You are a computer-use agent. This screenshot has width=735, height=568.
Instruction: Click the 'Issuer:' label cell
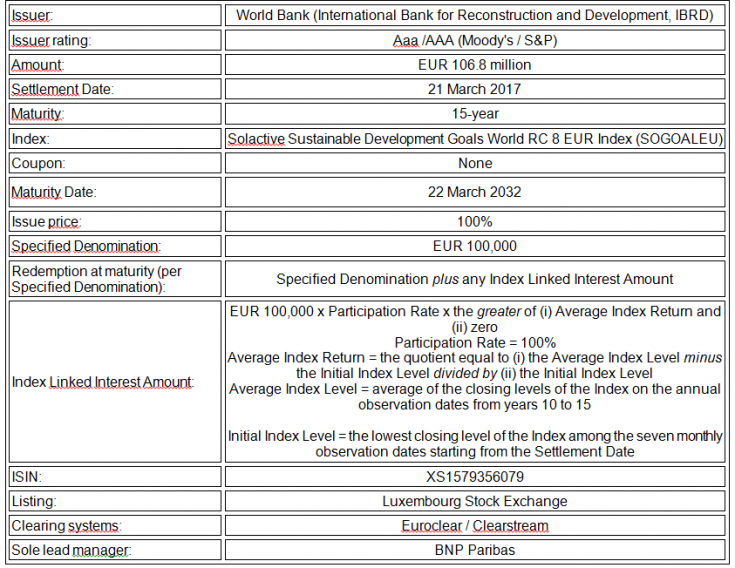click(x=115, y=15)
